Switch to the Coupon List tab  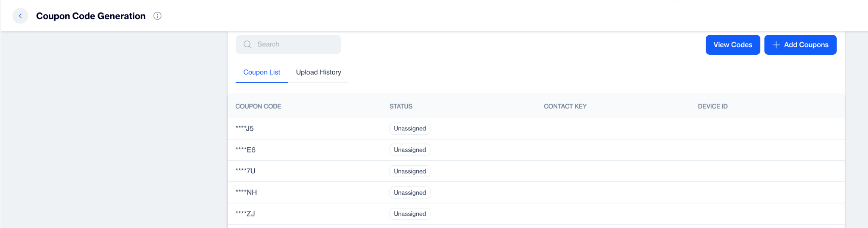[262, 72]
